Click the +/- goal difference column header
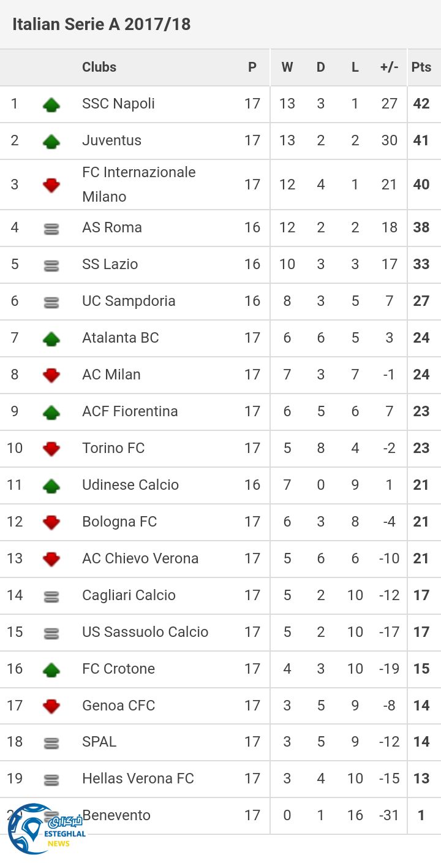 [389, 67]
